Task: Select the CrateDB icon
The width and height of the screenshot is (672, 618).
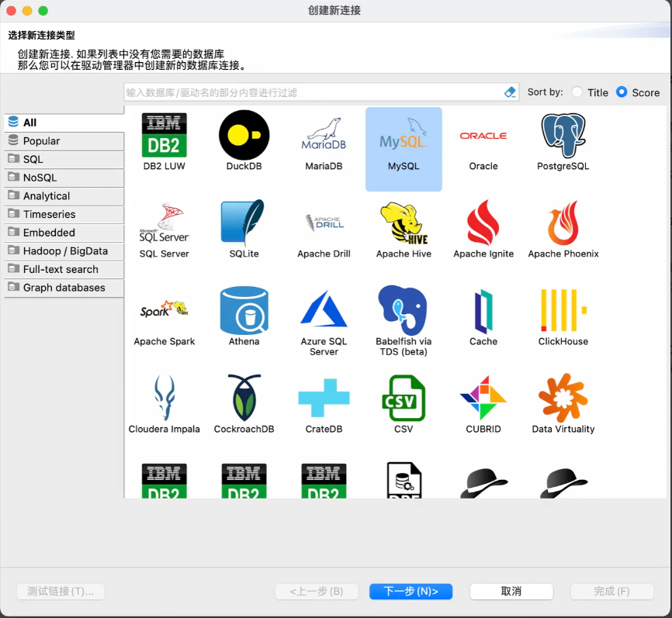Action: [x=324, y=398]
